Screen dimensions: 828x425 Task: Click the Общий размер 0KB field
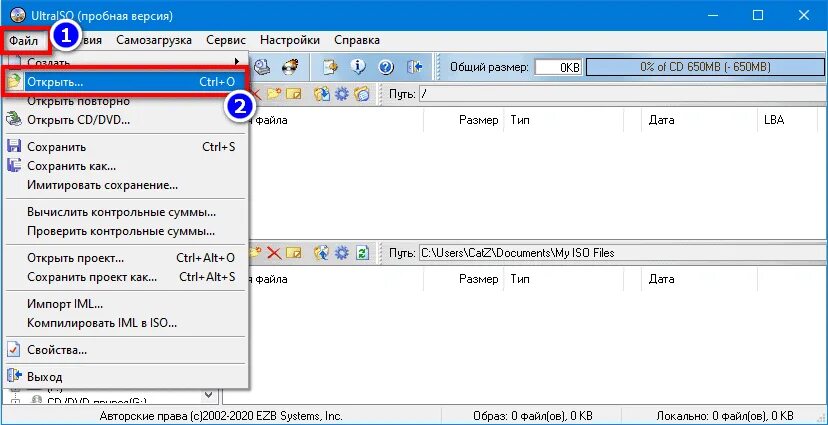(x=558, y=68)
